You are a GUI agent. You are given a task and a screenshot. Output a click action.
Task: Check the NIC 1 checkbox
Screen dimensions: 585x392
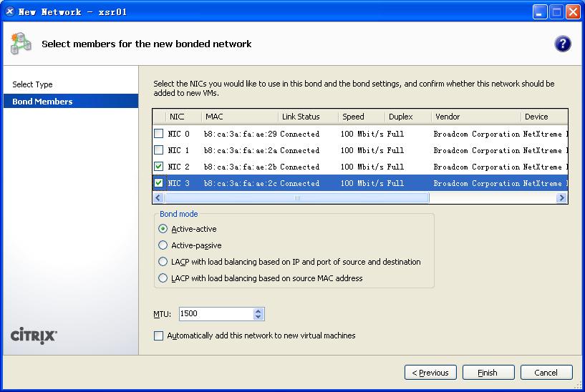[158, 150]
